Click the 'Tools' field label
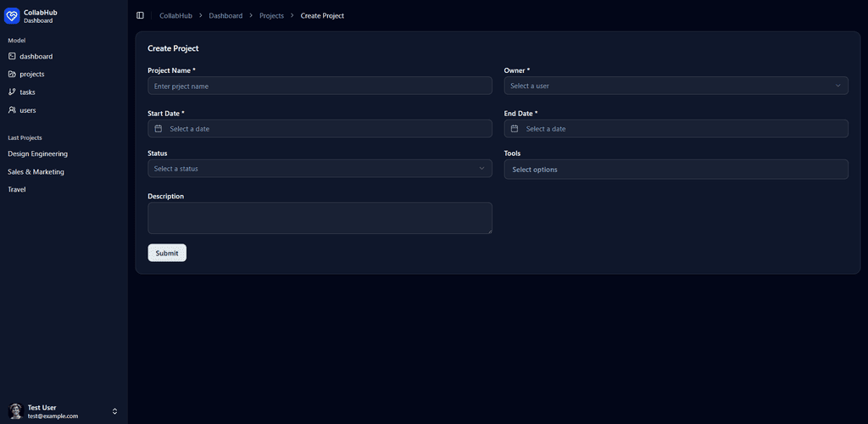868x424 pixels. pos(512,153)
